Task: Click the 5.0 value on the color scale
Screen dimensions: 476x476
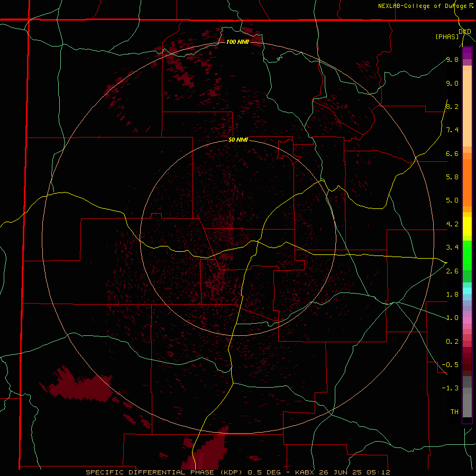Action: tap(452, 200)
